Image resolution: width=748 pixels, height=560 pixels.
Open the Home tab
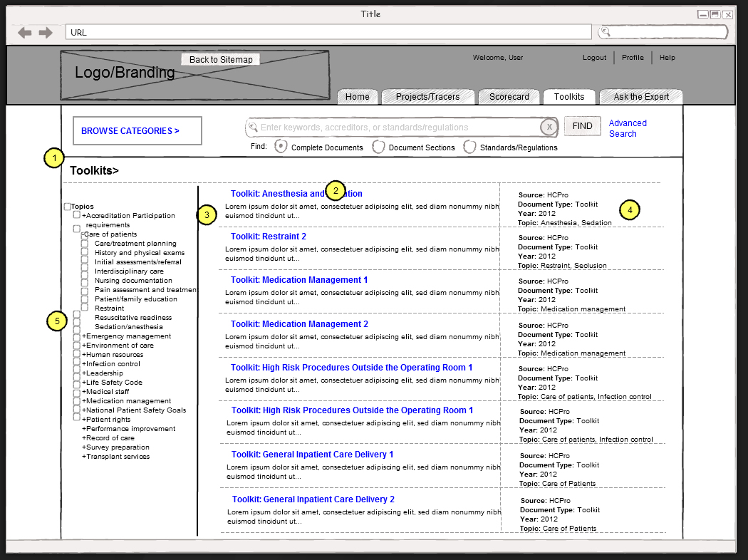pyautogui.click(x=358, y=97)
